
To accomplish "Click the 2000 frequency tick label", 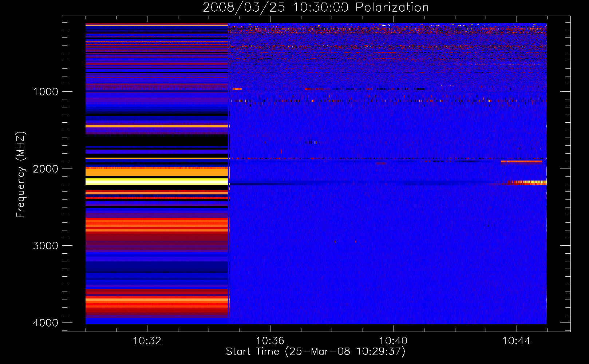I will pyautogui.click(x=46, y=169).
